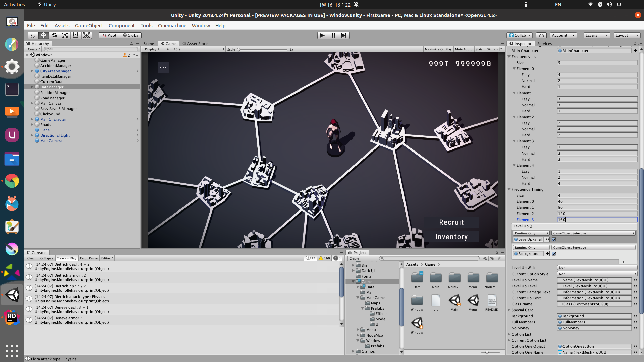The height and width of the screenshot is (362, 644).
Task: Open the Cinemachine menu
Action: click(x=172, y=25)
